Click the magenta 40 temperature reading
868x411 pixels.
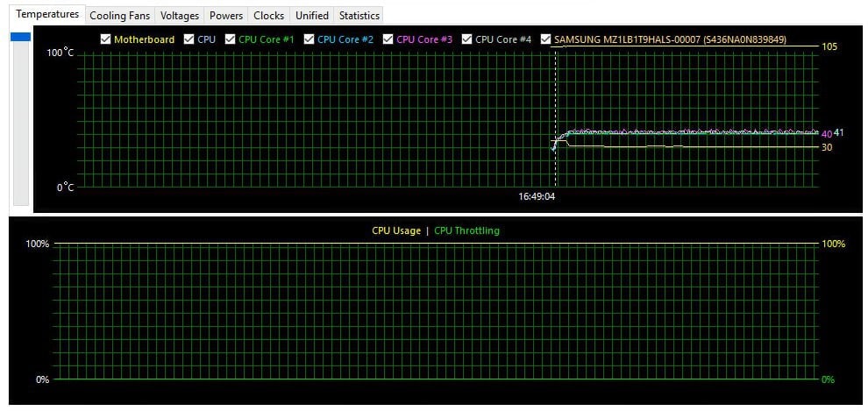(x=827, y=134)
